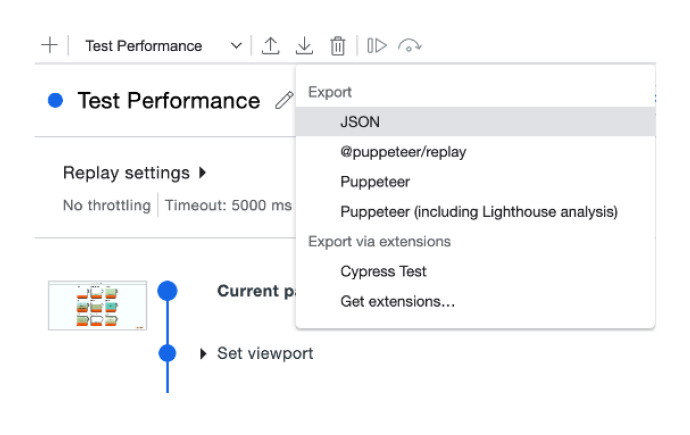Click the Current page screenshot thumbnail

(98, 305)
